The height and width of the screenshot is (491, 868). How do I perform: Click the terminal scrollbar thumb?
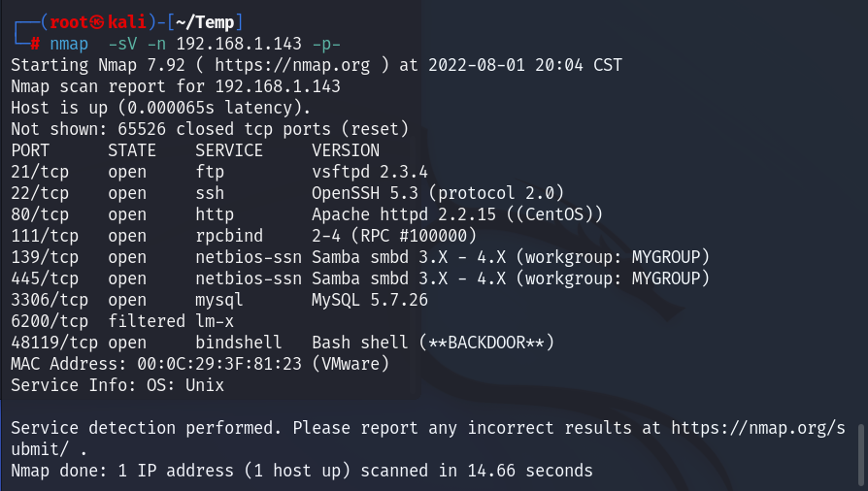(861, 451)
